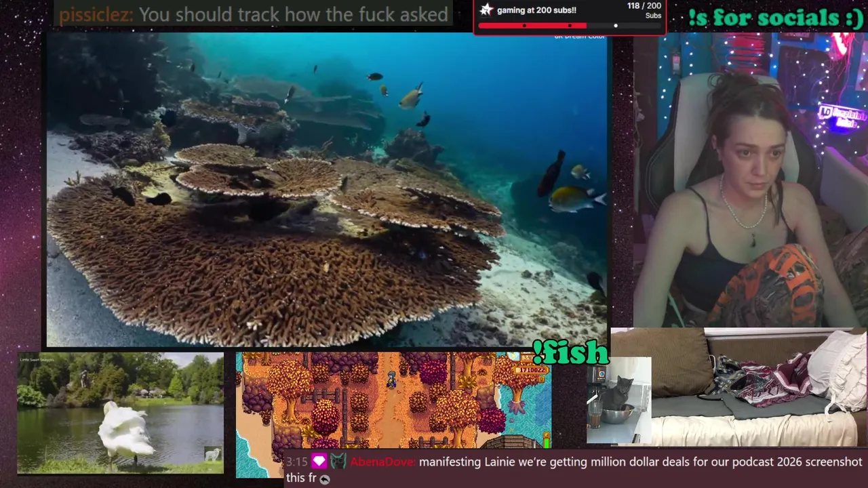
Task: Click the star icon on sub goal widget
Action: [x=486, y=9]
